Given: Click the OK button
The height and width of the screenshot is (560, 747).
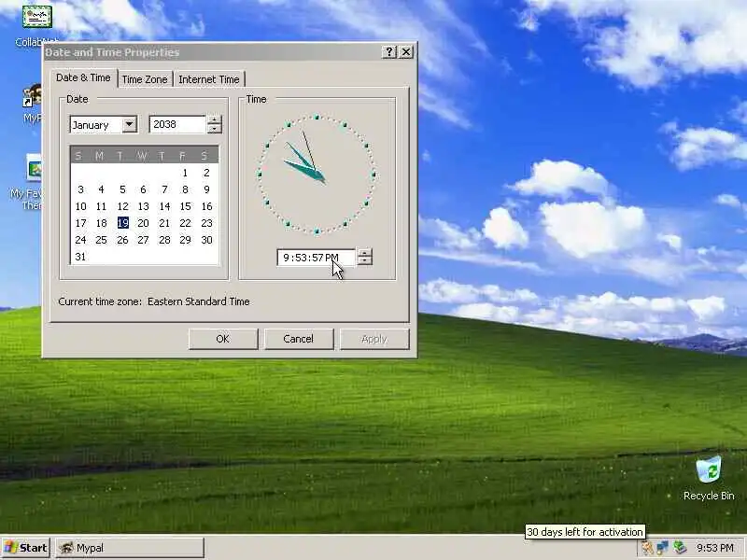Looking at the screenshot, I should pyautogui.click(x=223, y=339).
